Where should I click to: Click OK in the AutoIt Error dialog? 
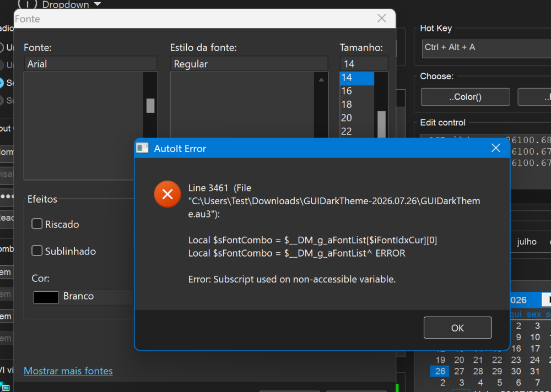click(x=457, y=328)
